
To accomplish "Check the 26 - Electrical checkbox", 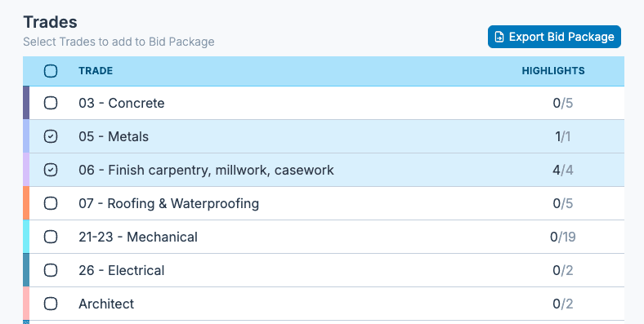I will click(x=51, y=270).
